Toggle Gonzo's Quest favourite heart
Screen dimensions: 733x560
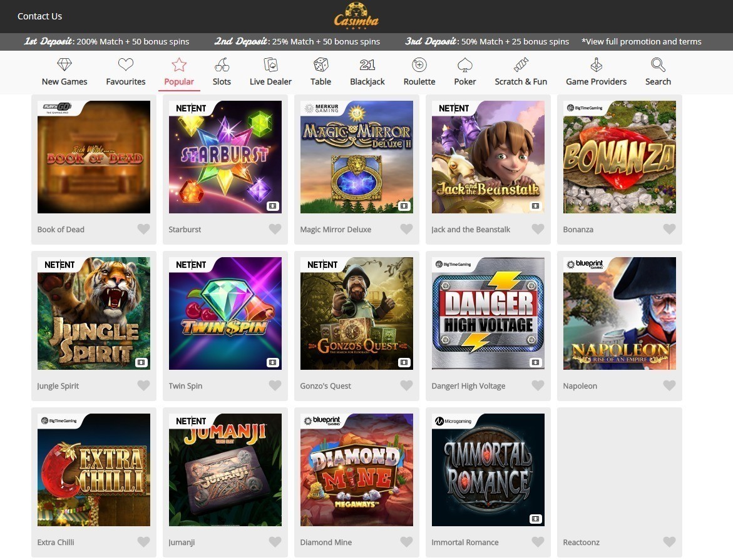tap(406, 385)
